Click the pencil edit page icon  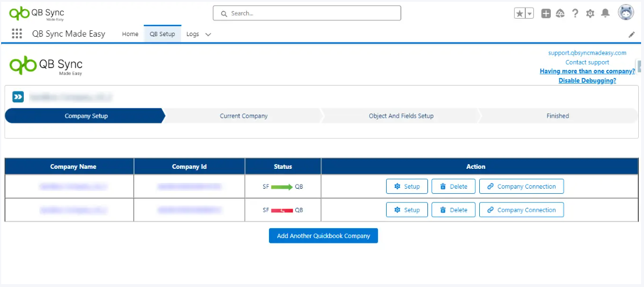point(632,35)
